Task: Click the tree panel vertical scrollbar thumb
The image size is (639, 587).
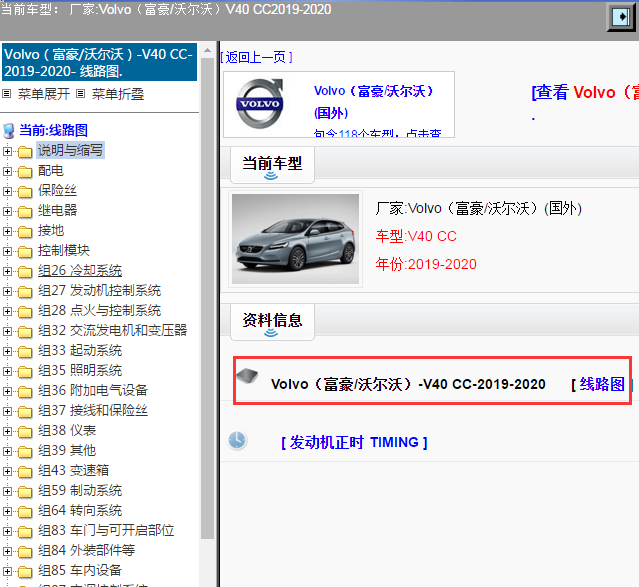Action: pos(207,298)
